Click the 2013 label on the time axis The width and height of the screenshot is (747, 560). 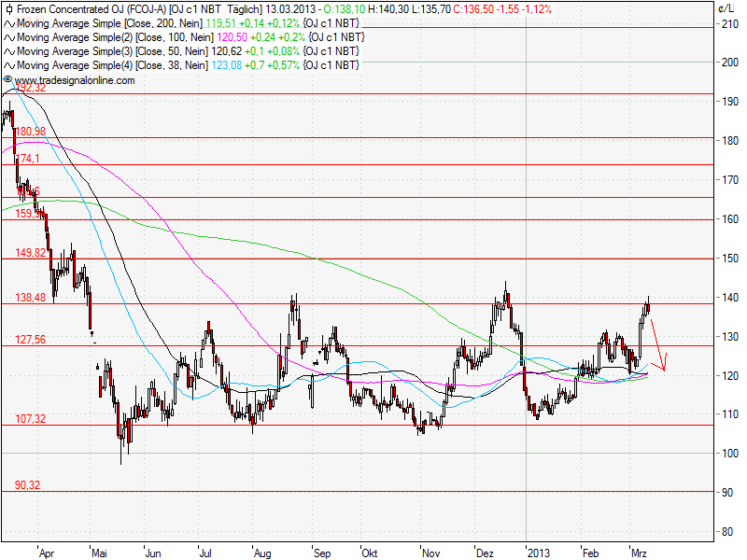(x=540, y=553)
